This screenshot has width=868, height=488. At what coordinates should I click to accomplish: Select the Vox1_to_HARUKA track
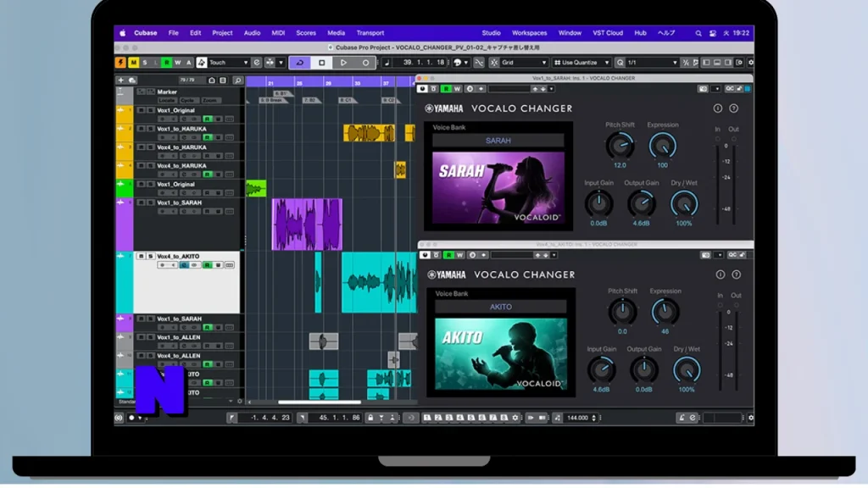181,129
